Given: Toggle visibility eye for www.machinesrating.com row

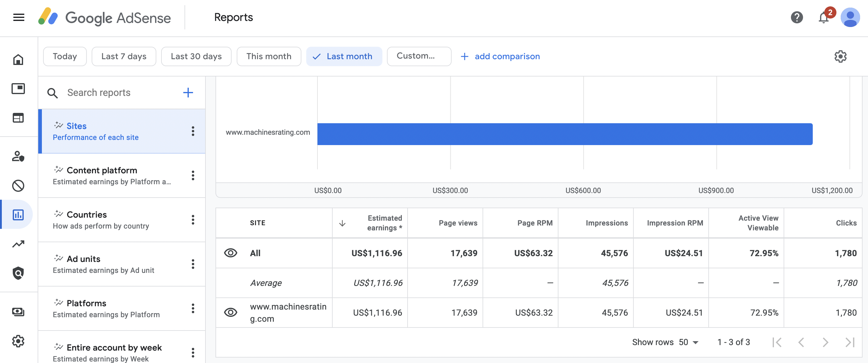Looking at the screenshot, I should click(230, 312).
